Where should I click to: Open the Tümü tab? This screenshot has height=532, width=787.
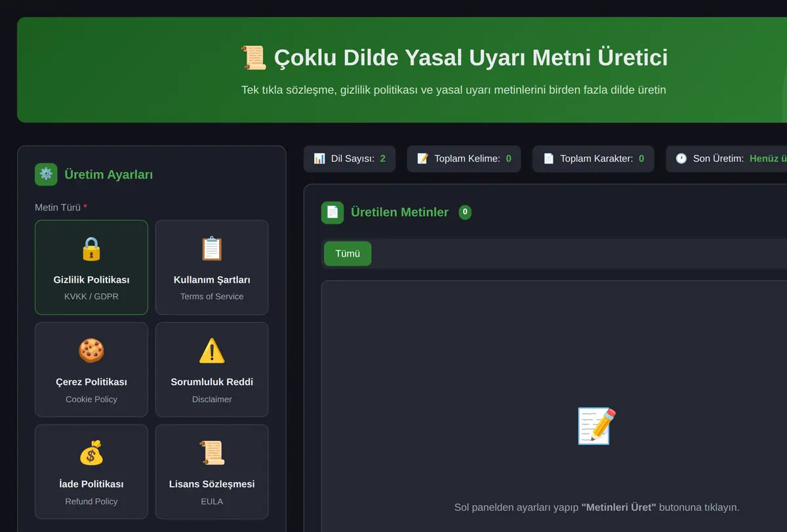tap(348, 254)
